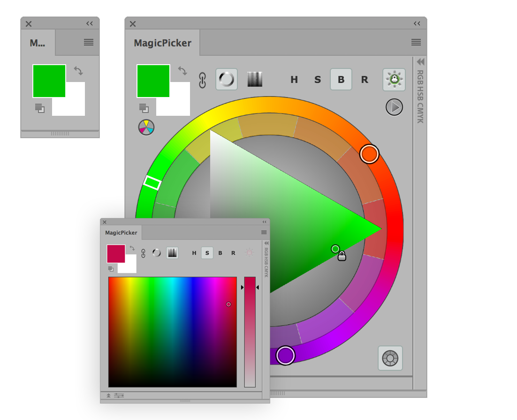Toggle the gamut lock button beside the R mode

click(394, 80)
